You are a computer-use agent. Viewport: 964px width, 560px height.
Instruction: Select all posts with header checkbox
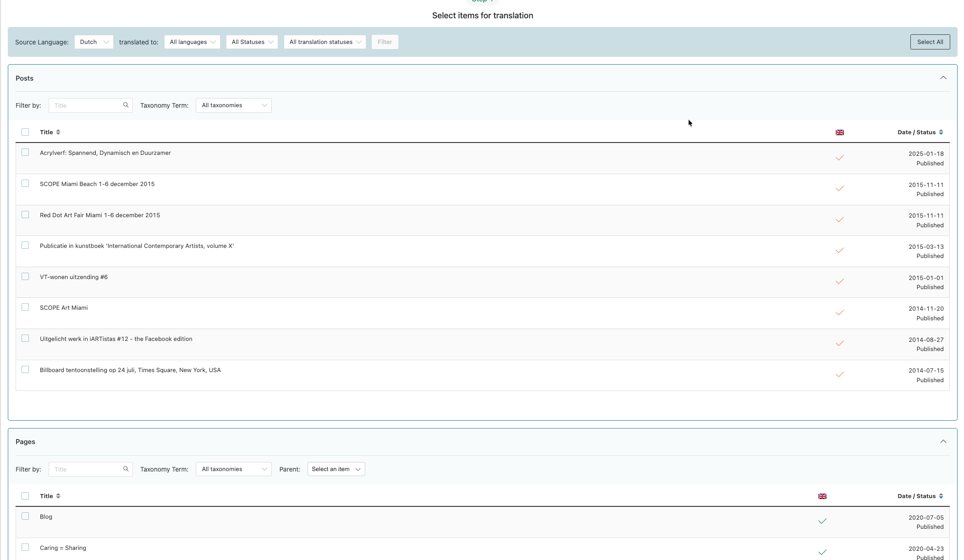coord(25,132)
